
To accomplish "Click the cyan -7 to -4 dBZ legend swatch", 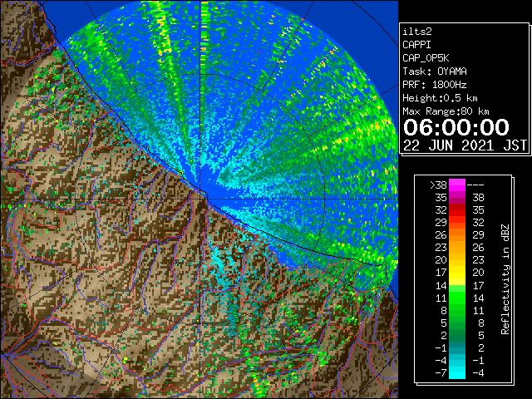I will coord(457,372).
